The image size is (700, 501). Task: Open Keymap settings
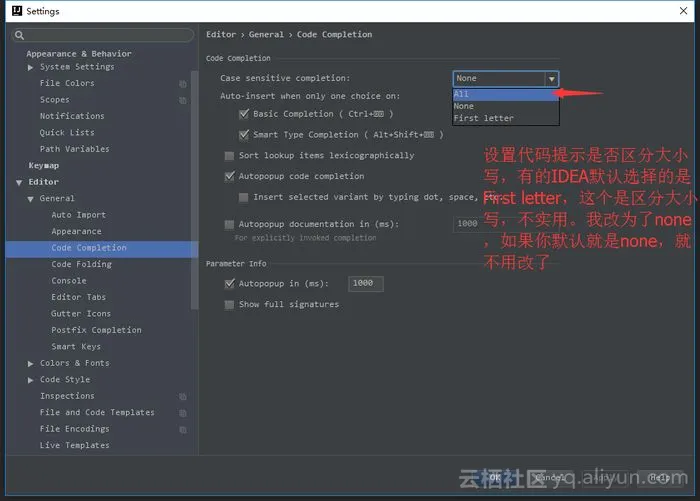point(43,166)
